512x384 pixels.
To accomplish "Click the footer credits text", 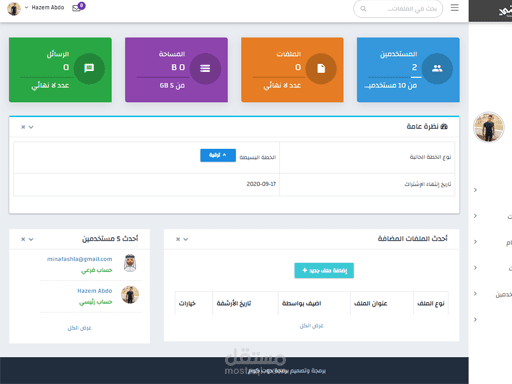I will coord(287,371).
